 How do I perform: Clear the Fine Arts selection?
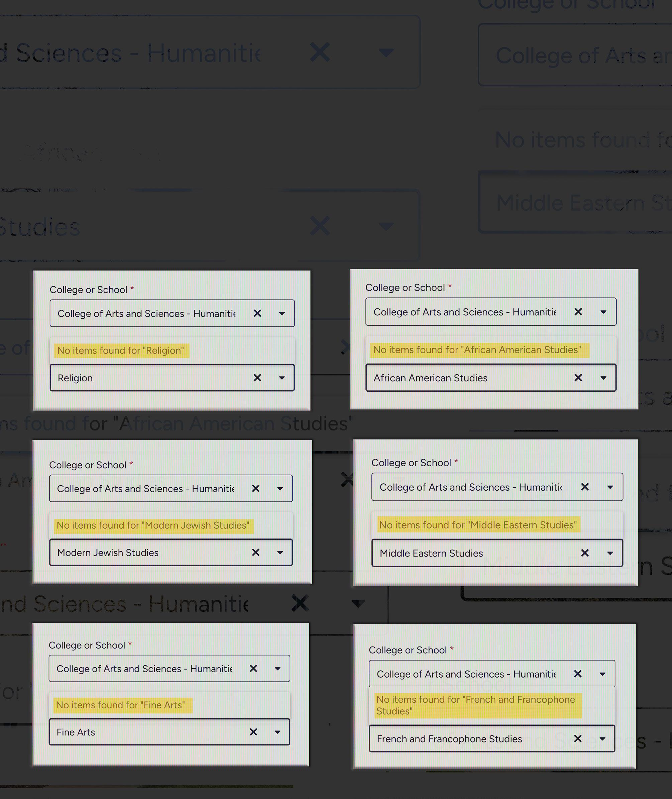pos(253,732)
